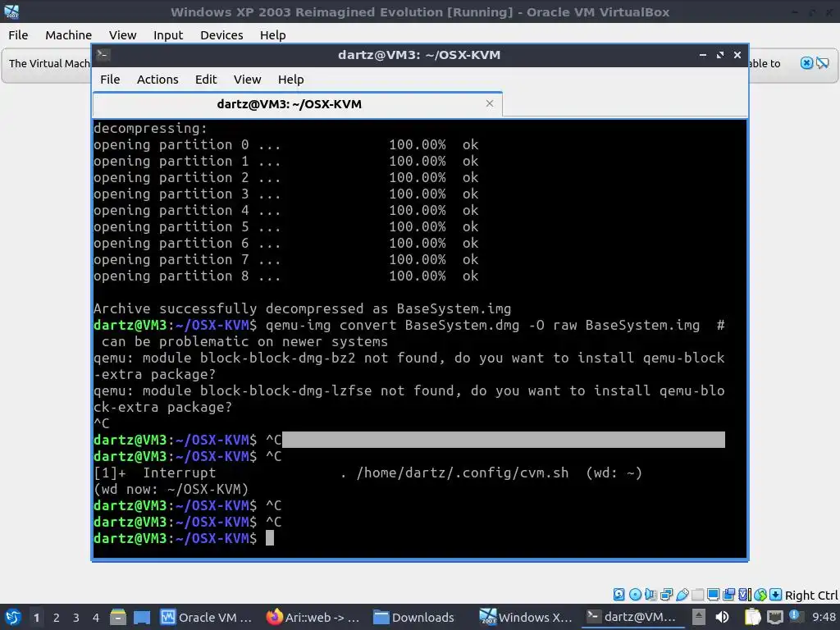Open the hard disk activity status icon
The image size is (840, 630).
click(619, 594)
